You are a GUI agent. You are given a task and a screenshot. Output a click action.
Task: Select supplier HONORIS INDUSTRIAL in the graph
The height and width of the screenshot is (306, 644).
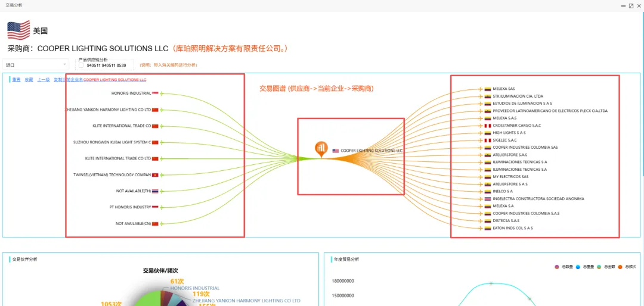click(131, 93)
